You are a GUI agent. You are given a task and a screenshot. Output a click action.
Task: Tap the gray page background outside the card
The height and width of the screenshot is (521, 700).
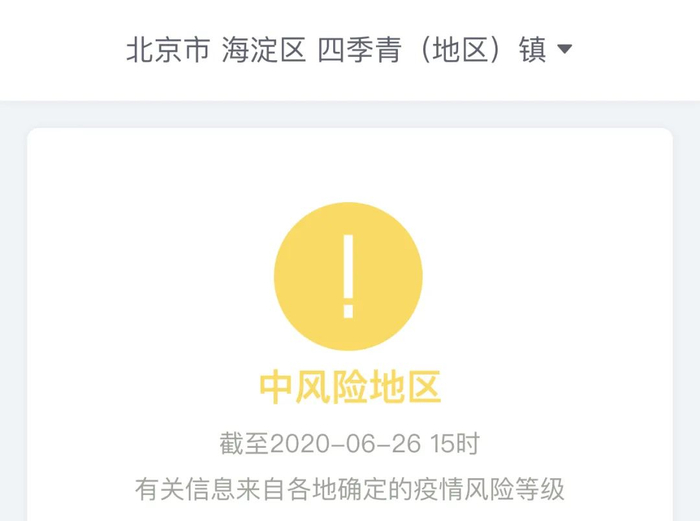coord(13,313)
